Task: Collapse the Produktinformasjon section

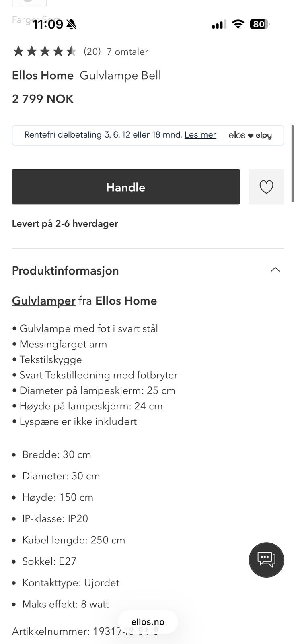Action: point(275,270)
